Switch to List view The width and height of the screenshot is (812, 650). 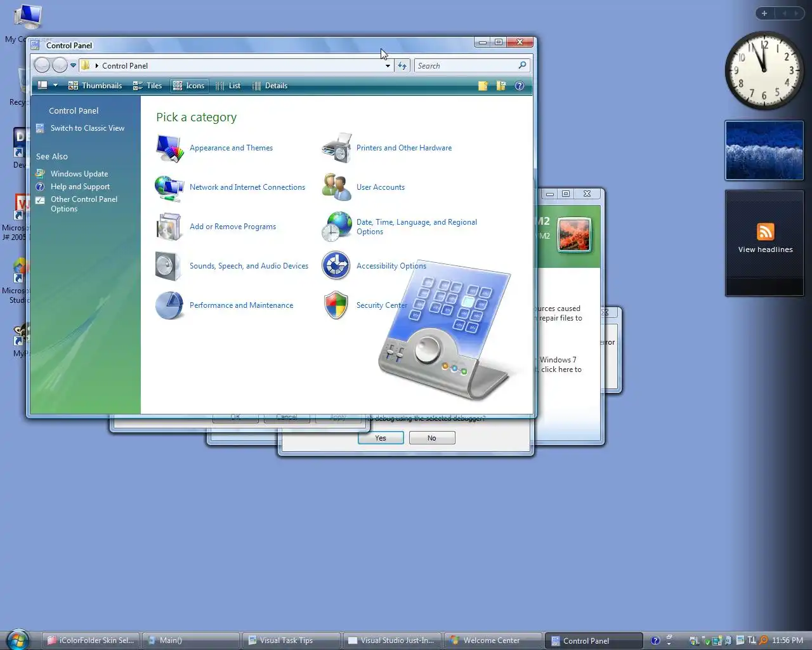click(x=228, y=86)
